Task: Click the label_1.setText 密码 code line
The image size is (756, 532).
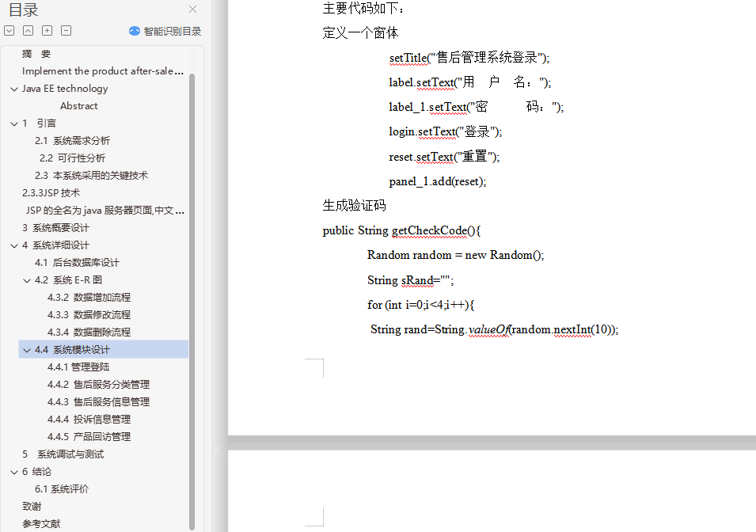Action: 477,107
